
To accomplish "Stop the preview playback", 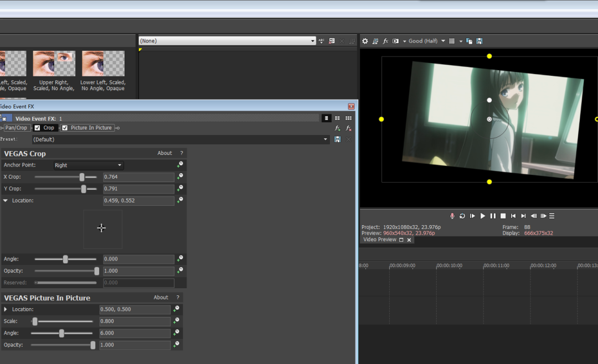I will click(503, 216).
